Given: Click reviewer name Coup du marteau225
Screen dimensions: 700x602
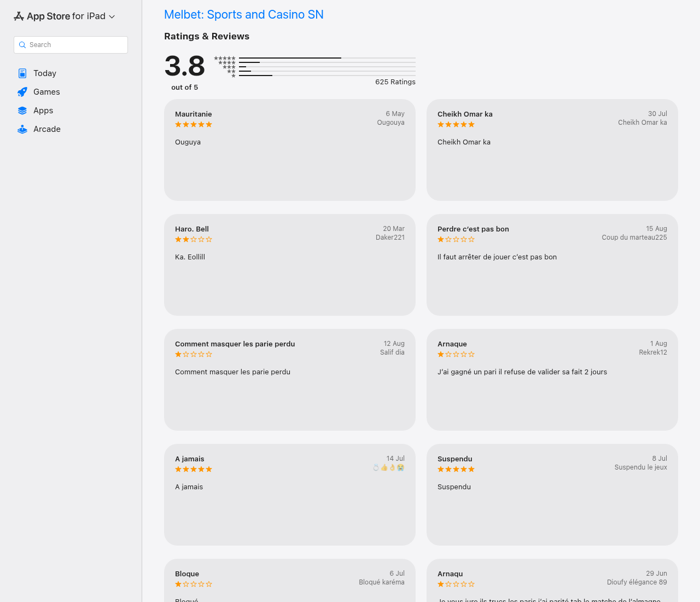Looking at the screenshot, I should coord(634,238).
